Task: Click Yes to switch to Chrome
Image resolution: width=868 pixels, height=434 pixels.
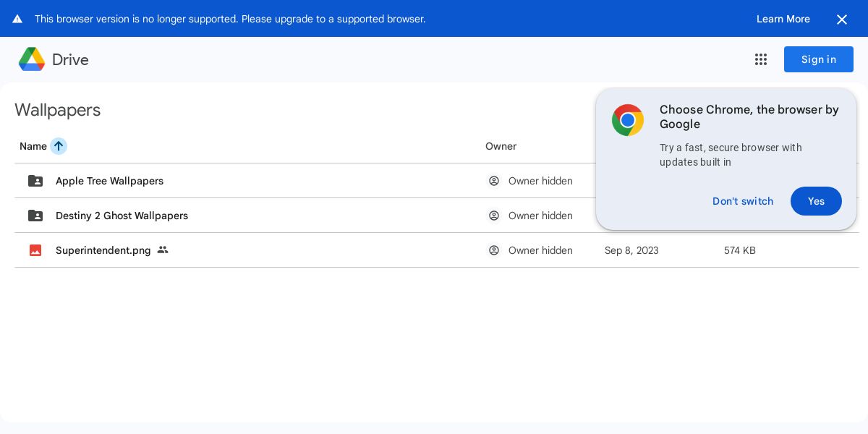Action: [x=816, y=201]
